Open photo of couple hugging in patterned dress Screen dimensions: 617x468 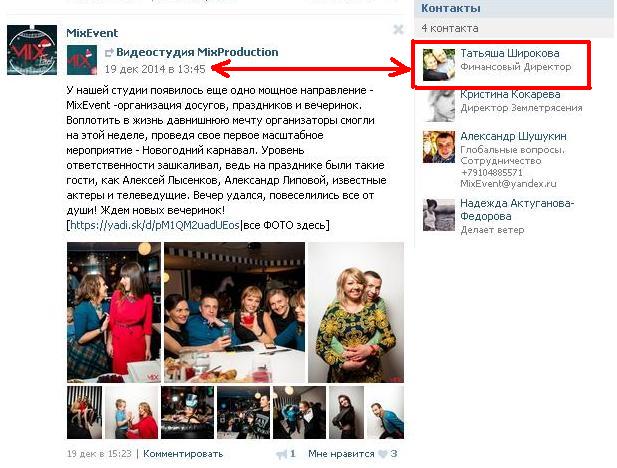pyautogui.click(x=356, y=313)
